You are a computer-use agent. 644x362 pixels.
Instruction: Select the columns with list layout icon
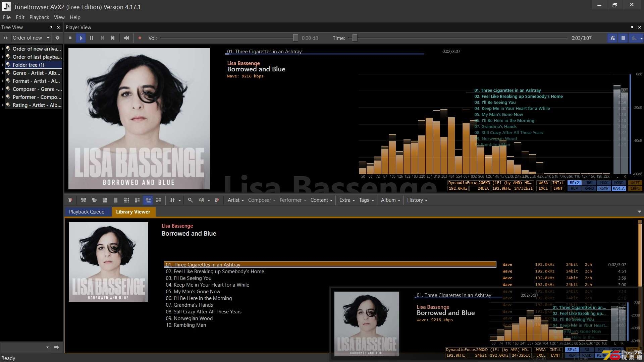click(126, 200)
